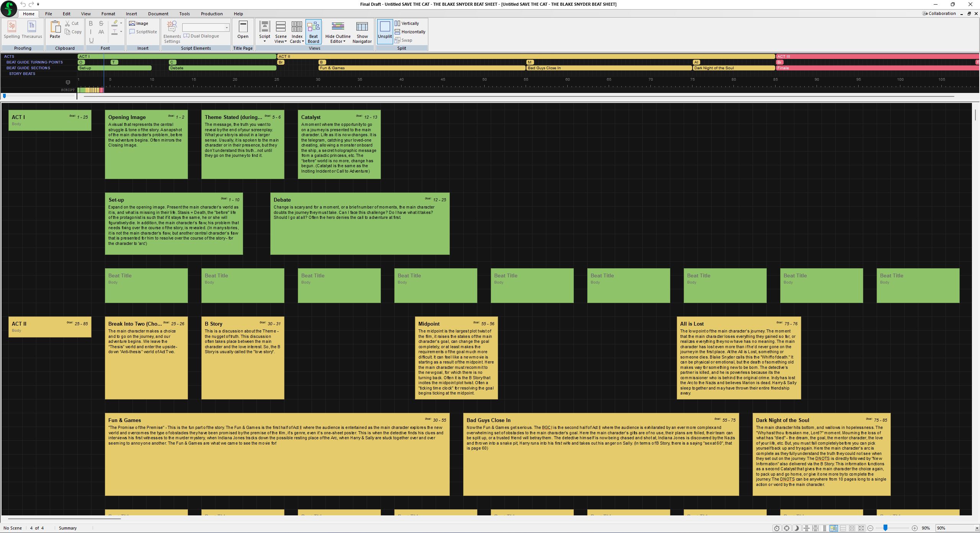Screen dimensions: 980x533
Task: Toggle night mode in status bar
Action: [x=797, y=528]
